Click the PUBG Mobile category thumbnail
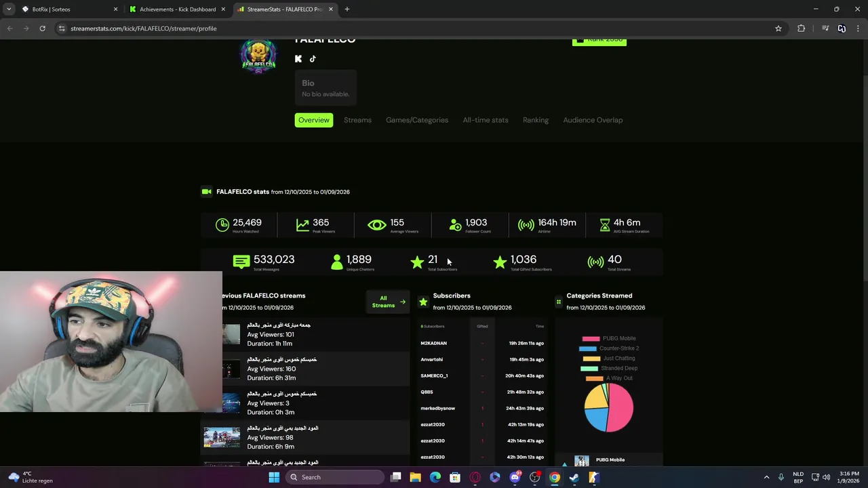 pos(582,461)
